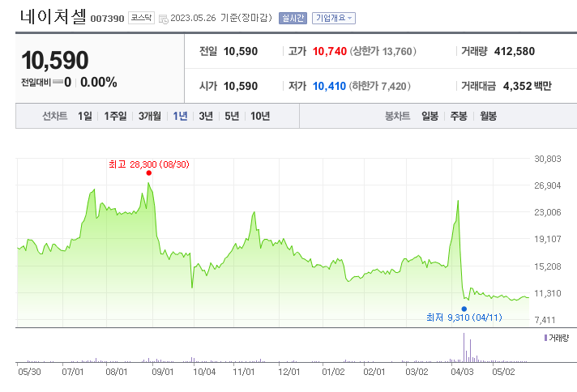This screenshot has height=392, width=577.
Task: Switch to the 5년 chart period
Action: tap(232, 116)
